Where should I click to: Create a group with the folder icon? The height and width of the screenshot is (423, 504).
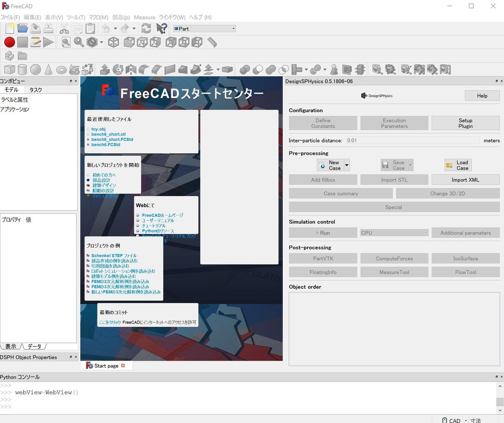tap(22, 55)
